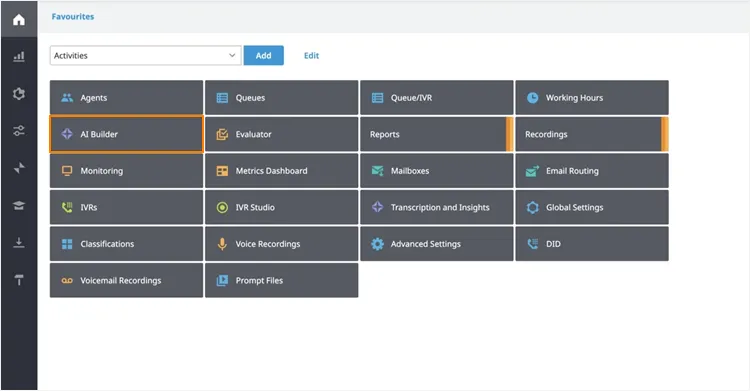
Task: Click the Voice Recordings label text
Action: (268, 244)
